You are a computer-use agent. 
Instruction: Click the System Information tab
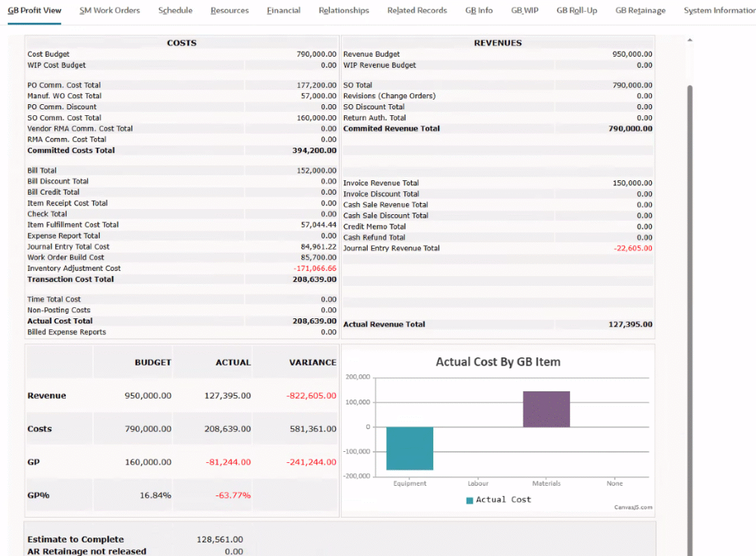click(719, 10)
